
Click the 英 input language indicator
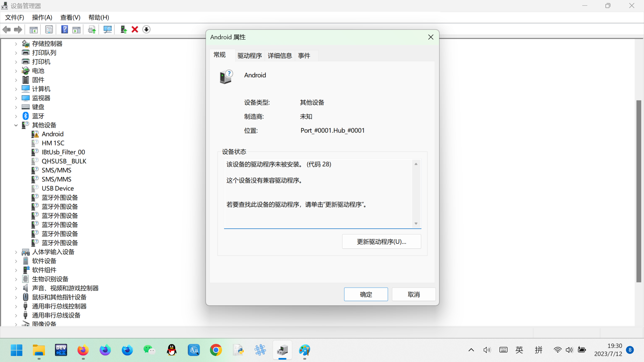[x=519, y=350]
